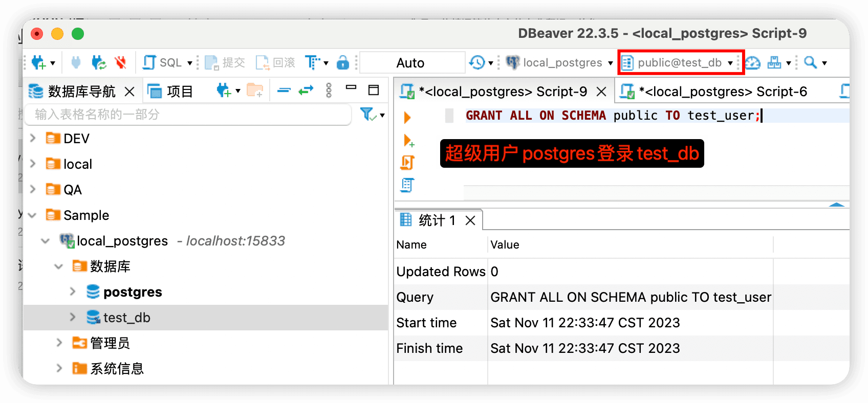The width and height of the screenshot is (868, 403).
Task: Click the Execute script icon
Action: pyautogui.click(x=407, y=163)
